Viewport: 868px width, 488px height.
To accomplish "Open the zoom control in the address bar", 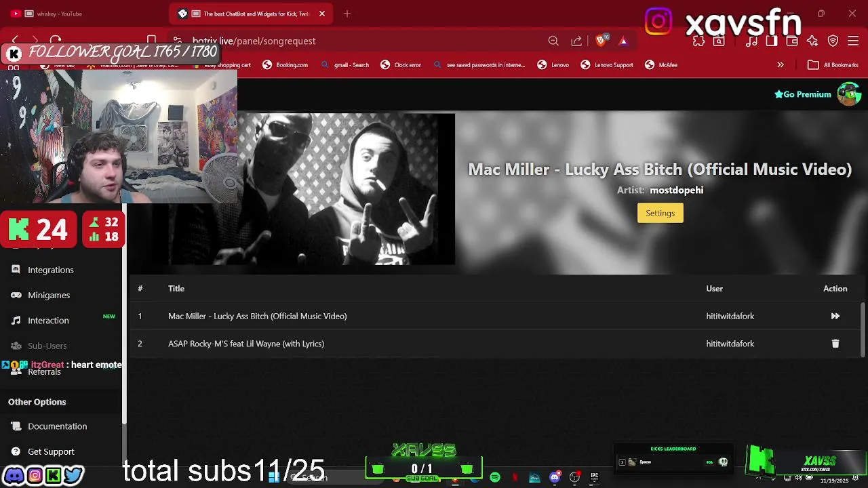I will (553, 41).
